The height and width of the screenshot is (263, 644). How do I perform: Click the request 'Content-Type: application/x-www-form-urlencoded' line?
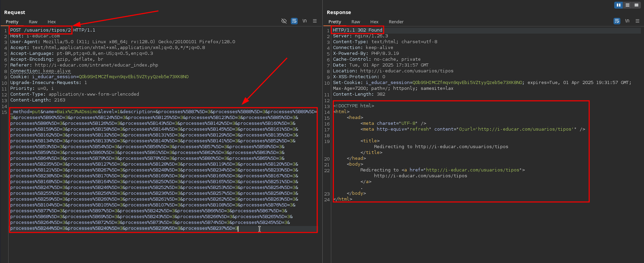coord(74,94)
